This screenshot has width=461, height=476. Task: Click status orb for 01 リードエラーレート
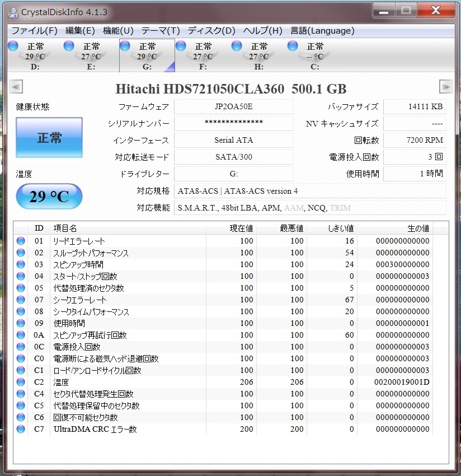21,241
